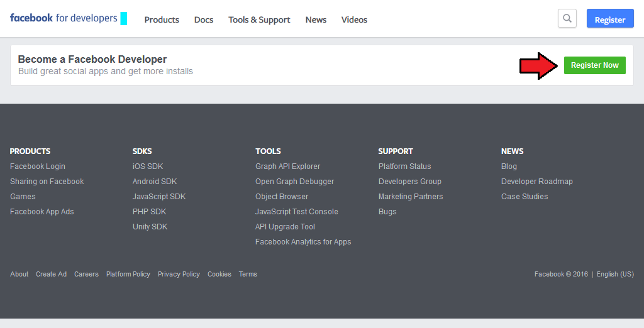Click the NEWS footer heading
Viewport: 644px width, 328px height.
512,151
